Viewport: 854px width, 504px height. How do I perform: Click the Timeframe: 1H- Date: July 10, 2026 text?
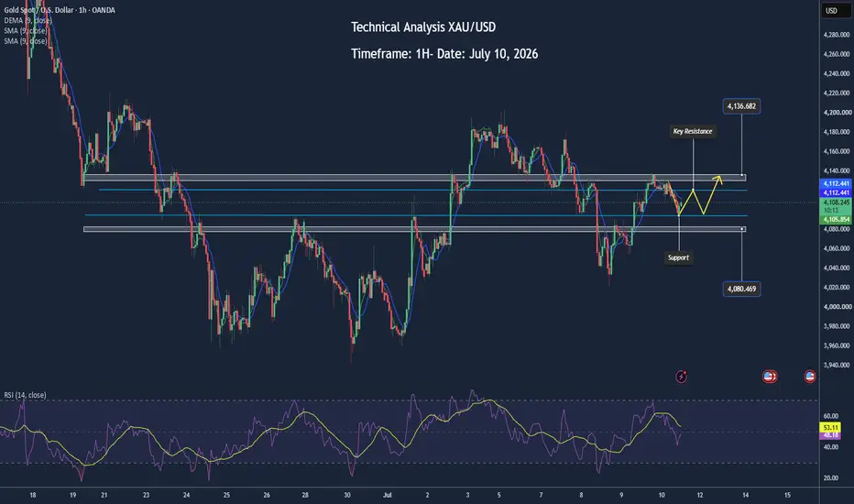(x=444, y=54)
